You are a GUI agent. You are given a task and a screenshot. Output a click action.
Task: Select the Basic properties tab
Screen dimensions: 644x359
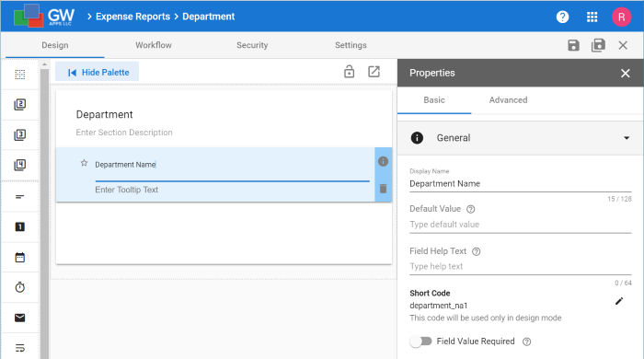(434, 100)
